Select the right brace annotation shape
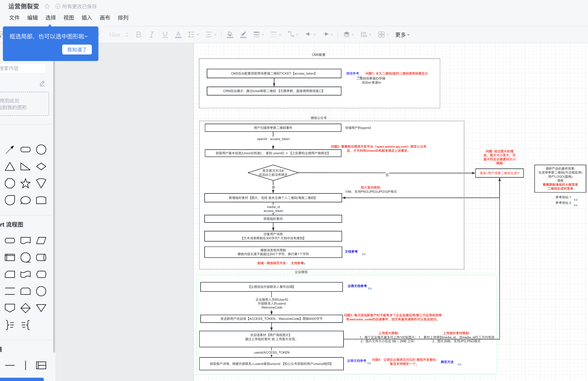Viewport: 588px width, 381px height. (10, 325)
